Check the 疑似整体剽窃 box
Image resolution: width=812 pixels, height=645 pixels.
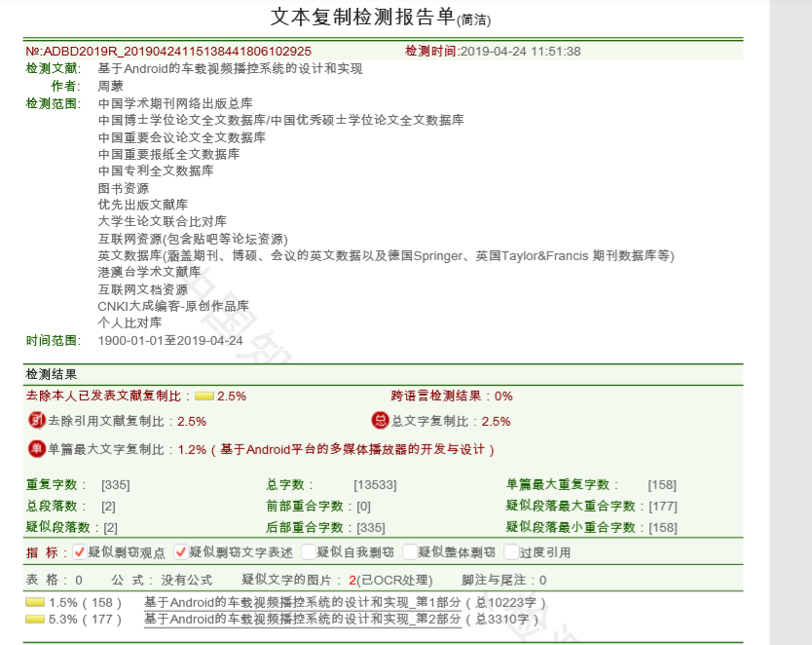point(409,551)
